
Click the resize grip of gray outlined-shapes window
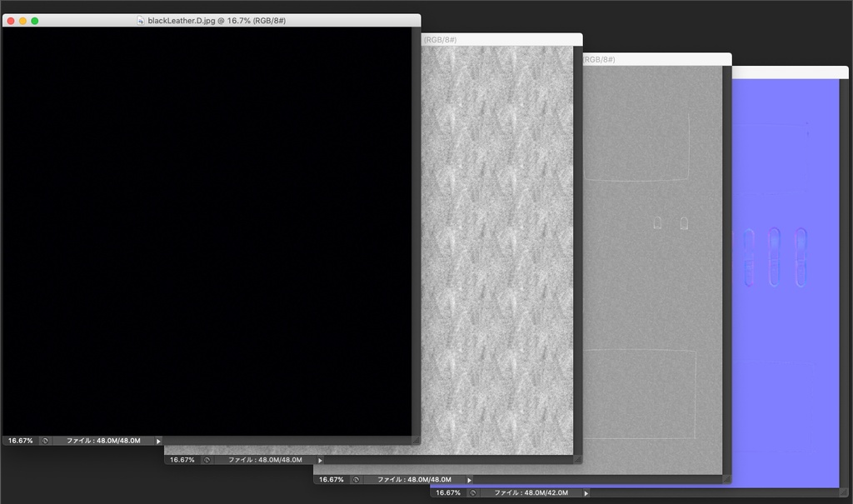726,479
